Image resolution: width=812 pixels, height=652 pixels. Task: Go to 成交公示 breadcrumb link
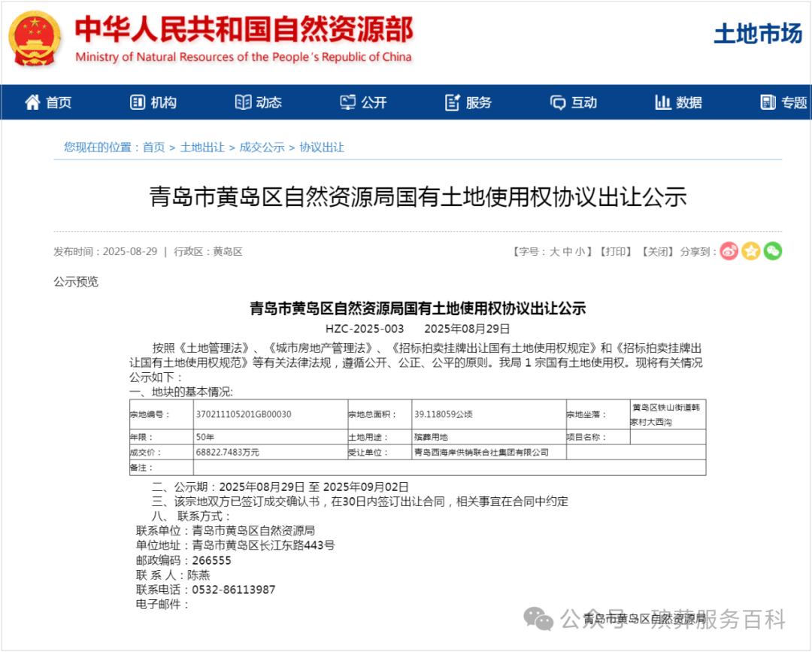coord(261,147)
